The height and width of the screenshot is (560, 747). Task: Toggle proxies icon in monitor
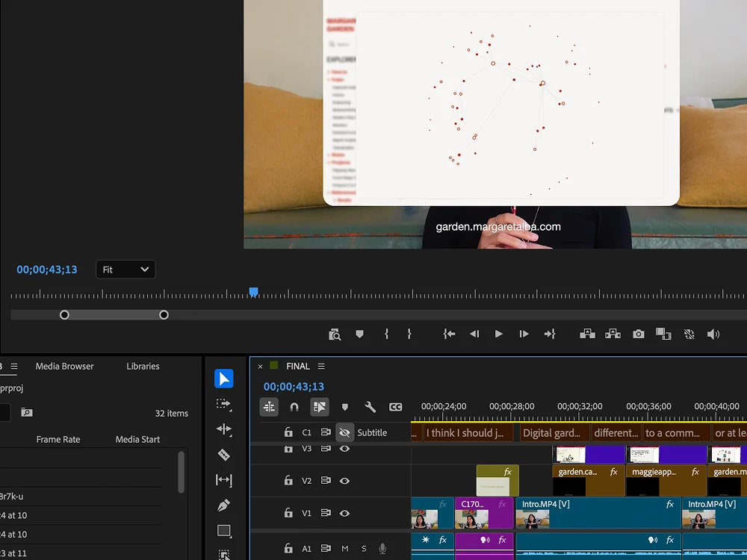[689, 335]
